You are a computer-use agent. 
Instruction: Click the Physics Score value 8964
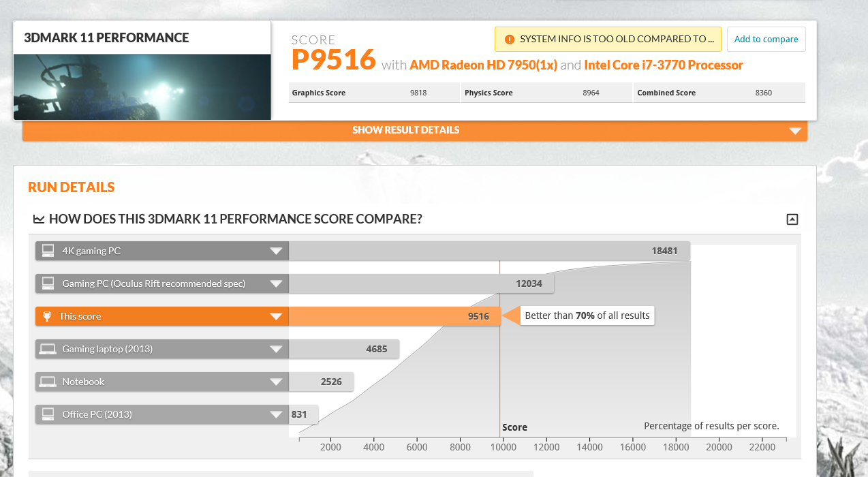click(x=591, y=93)
